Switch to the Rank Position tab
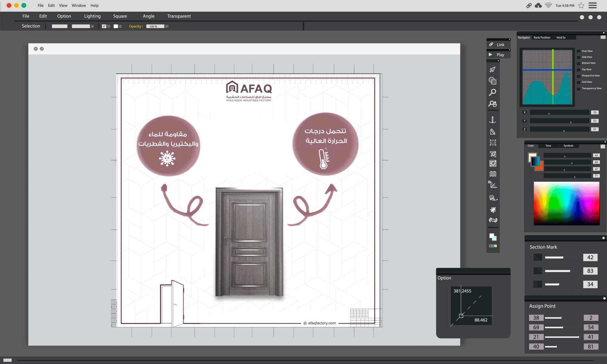 coord(542,38)
